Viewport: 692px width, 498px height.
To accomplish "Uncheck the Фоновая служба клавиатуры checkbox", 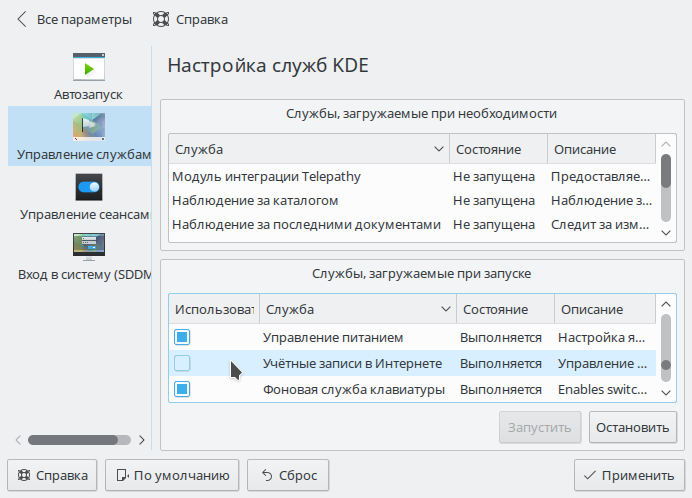I will coord(182,389).
